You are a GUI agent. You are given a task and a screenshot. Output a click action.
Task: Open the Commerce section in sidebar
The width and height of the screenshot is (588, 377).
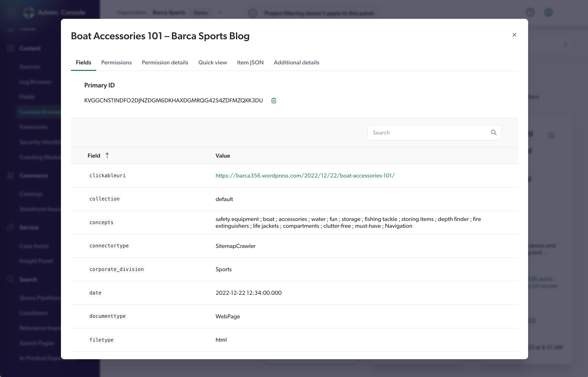pyautogui.click(x=33, y=176)
